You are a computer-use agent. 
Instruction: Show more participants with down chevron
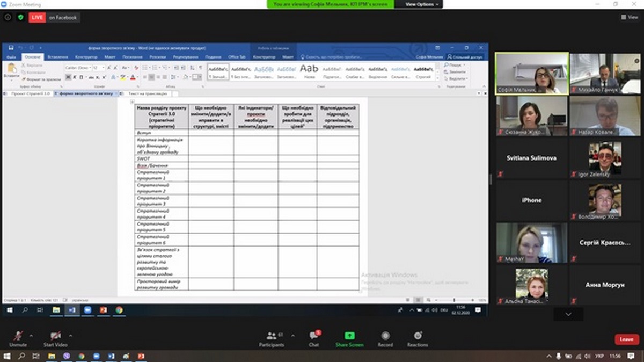point(568,314)
